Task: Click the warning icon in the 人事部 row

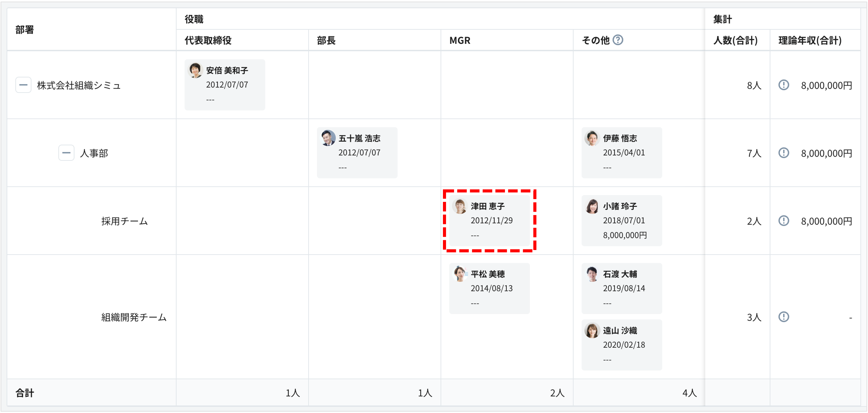Action: tap(784, 153)
